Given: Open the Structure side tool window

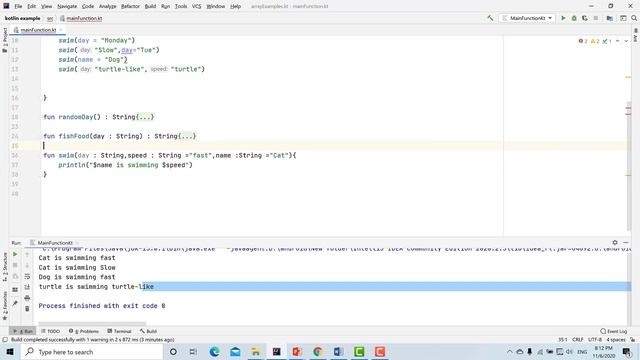Looking at the screenshot, I should pyautogui.click(x=4, y=267).
